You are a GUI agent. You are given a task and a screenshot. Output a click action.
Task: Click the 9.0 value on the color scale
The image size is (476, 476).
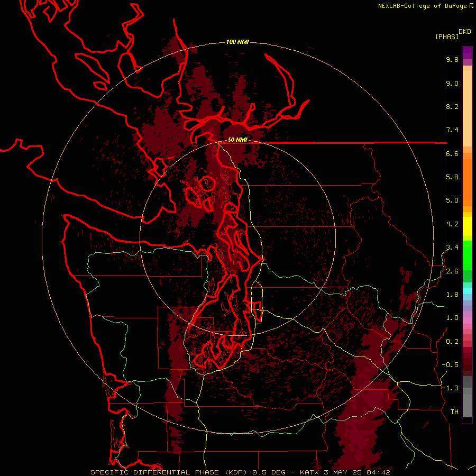(x=452, y=84)
